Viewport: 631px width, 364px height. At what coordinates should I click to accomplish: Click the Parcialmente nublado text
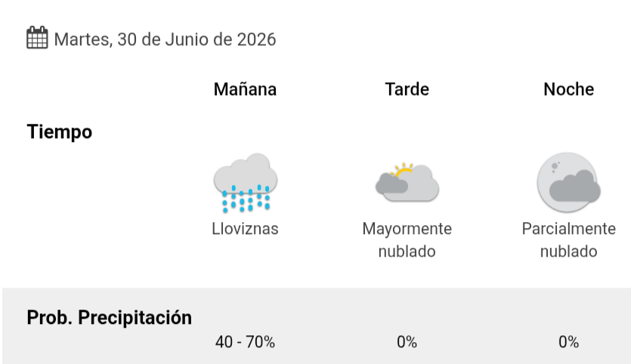pyautogui.click(x=568, y=240)
